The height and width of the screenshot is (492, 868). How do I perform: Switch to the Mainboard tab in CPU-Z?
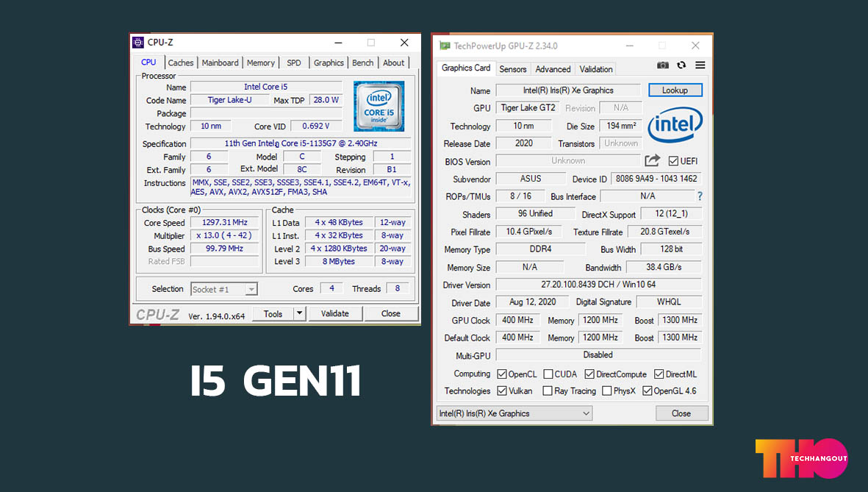tap(220, 63)
